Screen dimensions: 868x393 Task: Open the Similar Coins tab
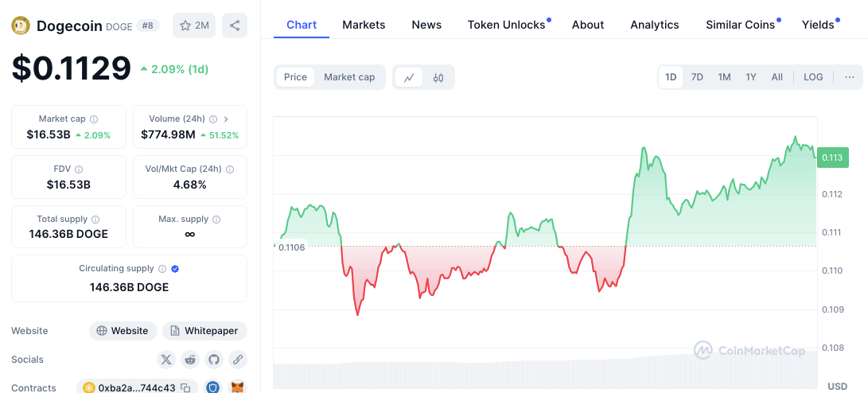(740, 25)
